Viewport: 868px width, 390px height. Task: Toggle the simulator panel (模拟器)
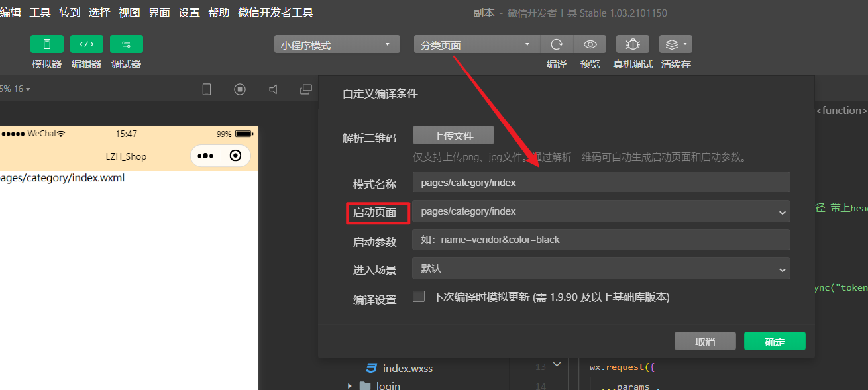[x=47, y=44]
